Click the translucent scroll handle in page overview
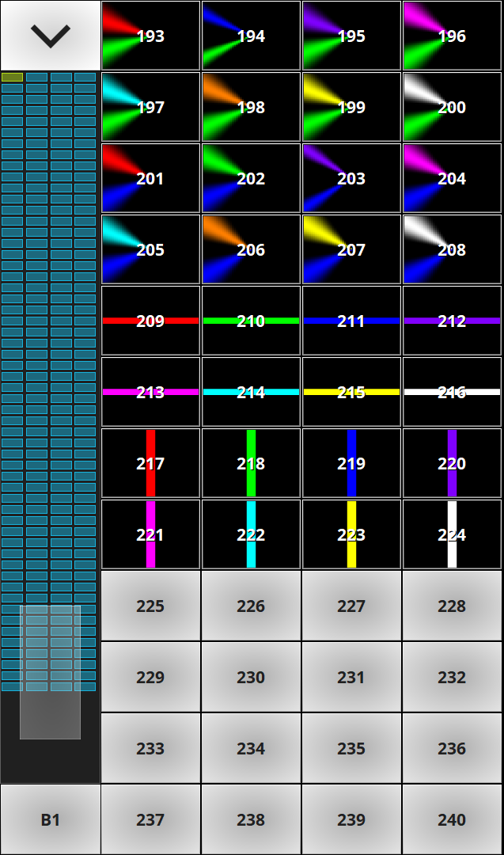The width and height of the screenshot is (504, 855). click(50, 672)
